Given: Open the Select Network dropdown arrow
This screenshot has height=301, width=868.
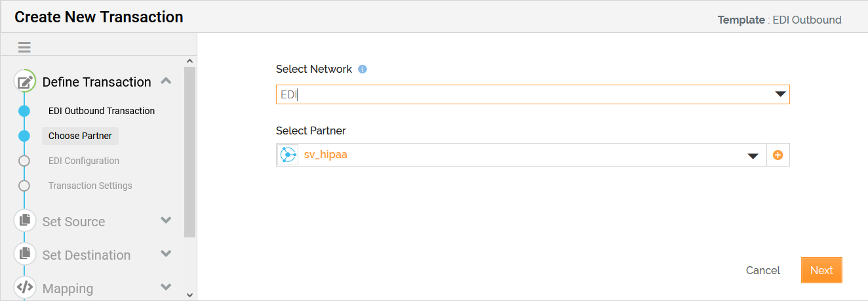Looking at the screenshot, I should 780,94.
